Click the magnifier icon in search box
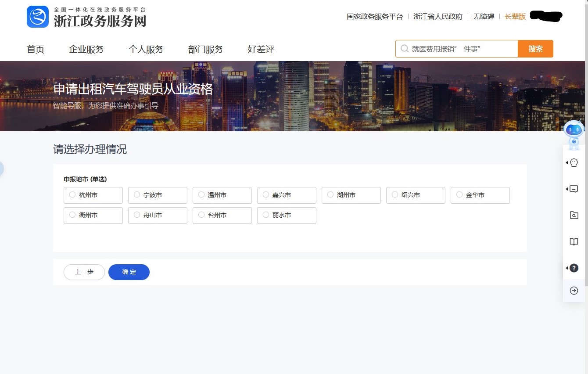The height and width of the screenshot is (374, 588). (x=404, y=49)
